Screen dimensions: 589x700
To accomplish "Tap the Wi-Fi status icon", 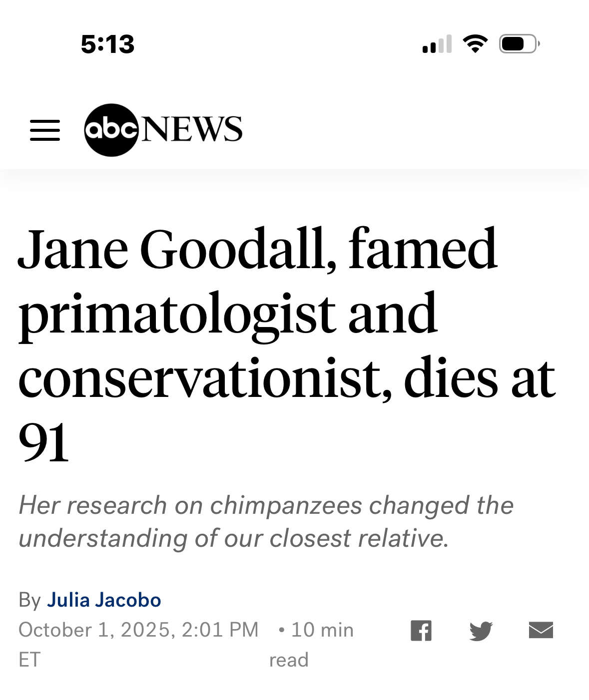I will [475, 44].
